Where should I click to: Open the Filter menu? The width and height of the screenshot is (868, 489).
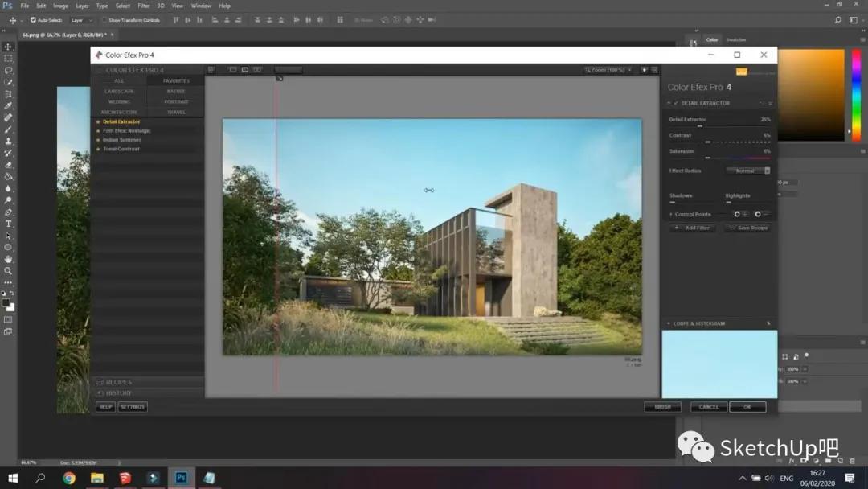143,6
